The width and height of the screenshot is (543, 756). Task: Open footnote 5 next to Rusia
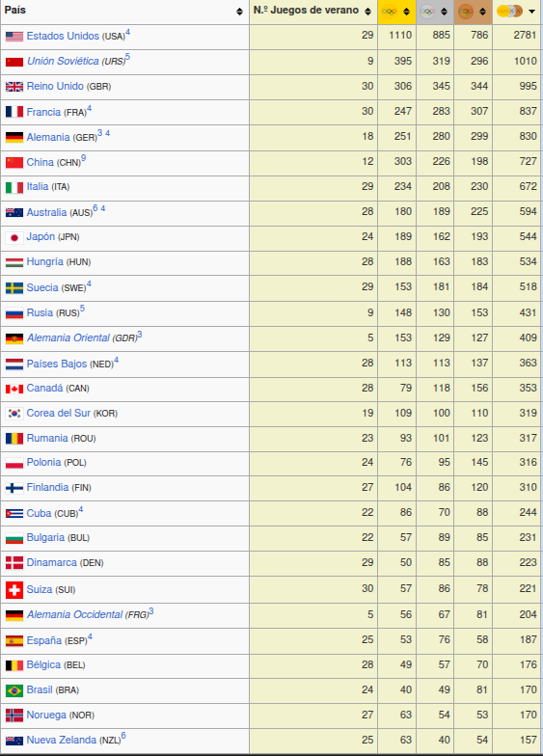[82, 309]
